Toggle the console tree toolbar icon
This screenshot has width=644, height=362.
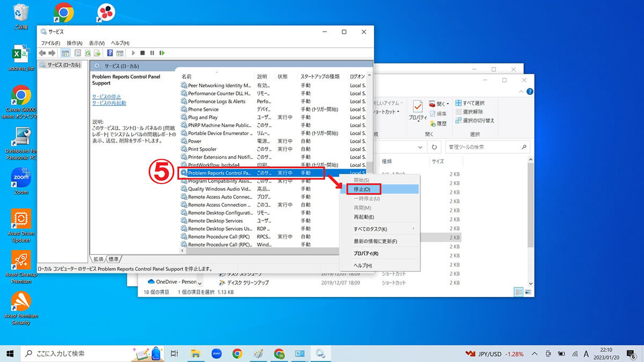(65, 53)
